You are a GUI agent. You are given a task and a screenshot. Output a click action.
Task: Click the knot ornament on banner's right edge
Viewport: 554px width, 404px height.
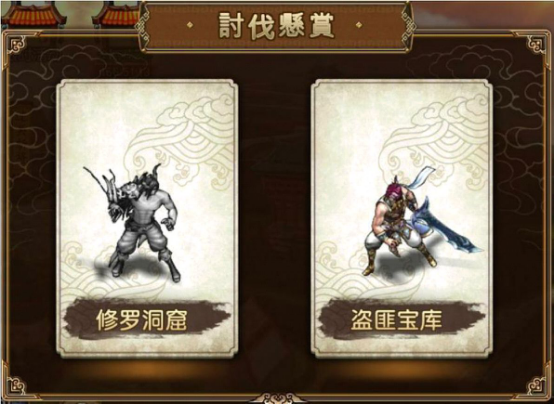coord(408,27)
